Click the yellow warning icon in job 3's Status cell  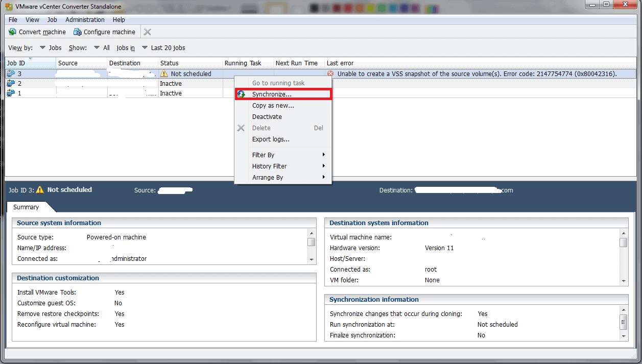[x=164, y=74]
